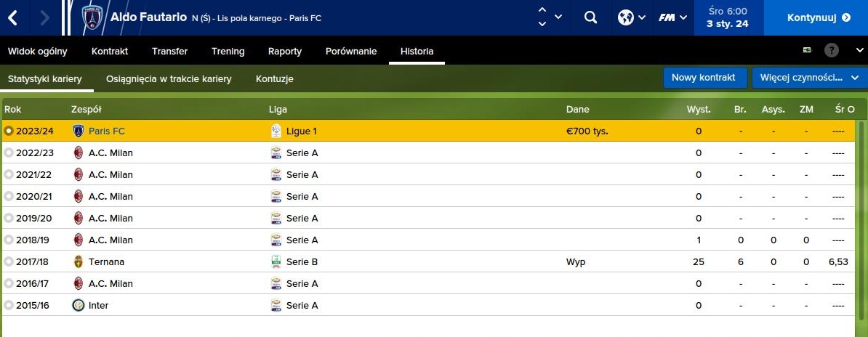Open the search magnifier icon
Viewport: 868px width, 337px height.
click(x=590, y=17)
